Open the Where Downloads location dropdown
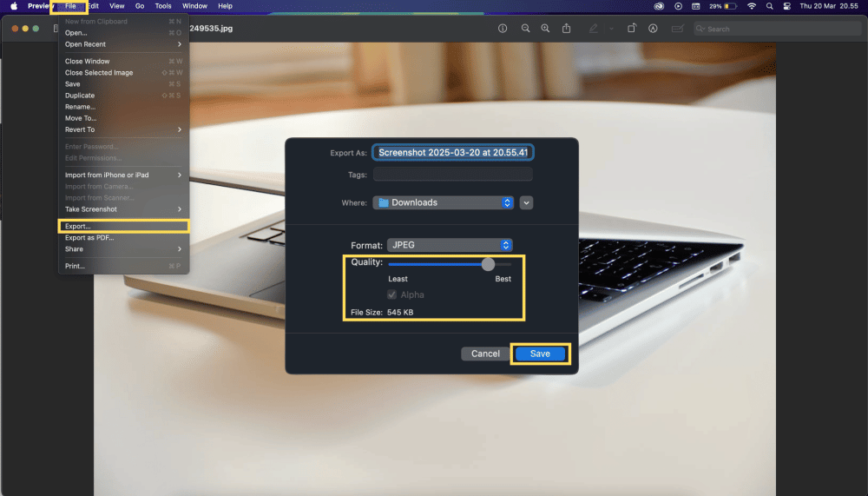The width and height of the screenshot is (868, 496). (444, 202)
